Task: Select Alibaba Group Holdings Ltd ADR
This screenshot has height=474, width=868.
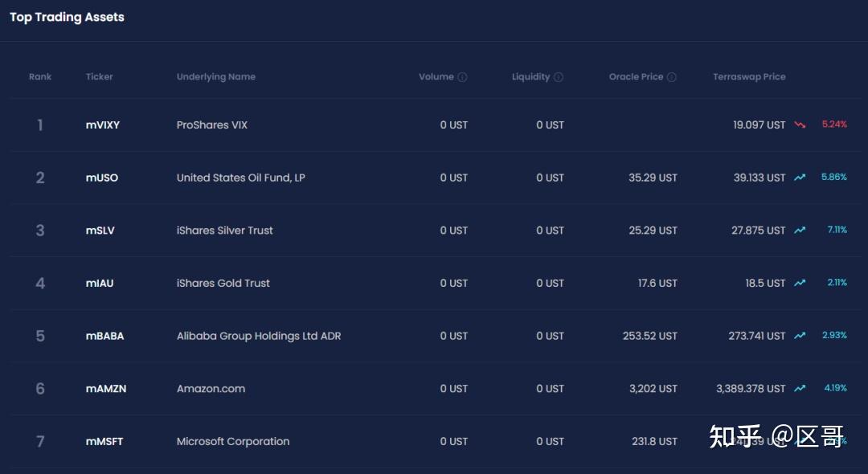Action: (259, 336)
